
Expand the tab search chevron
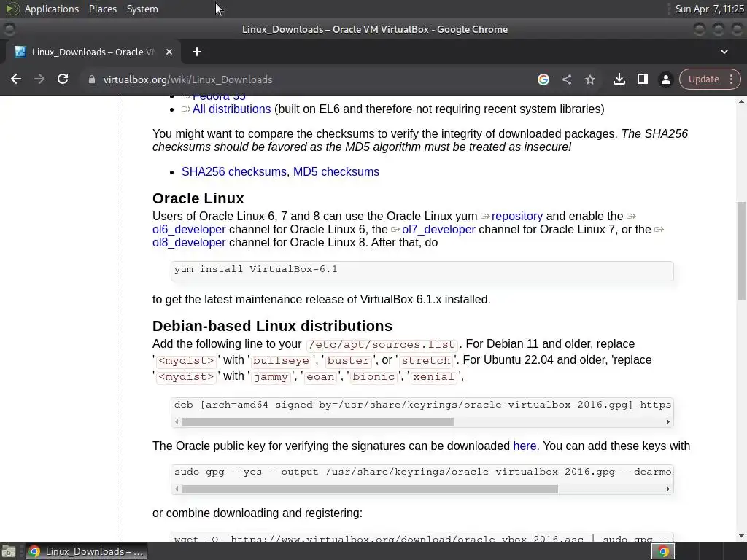coord(724,52)
